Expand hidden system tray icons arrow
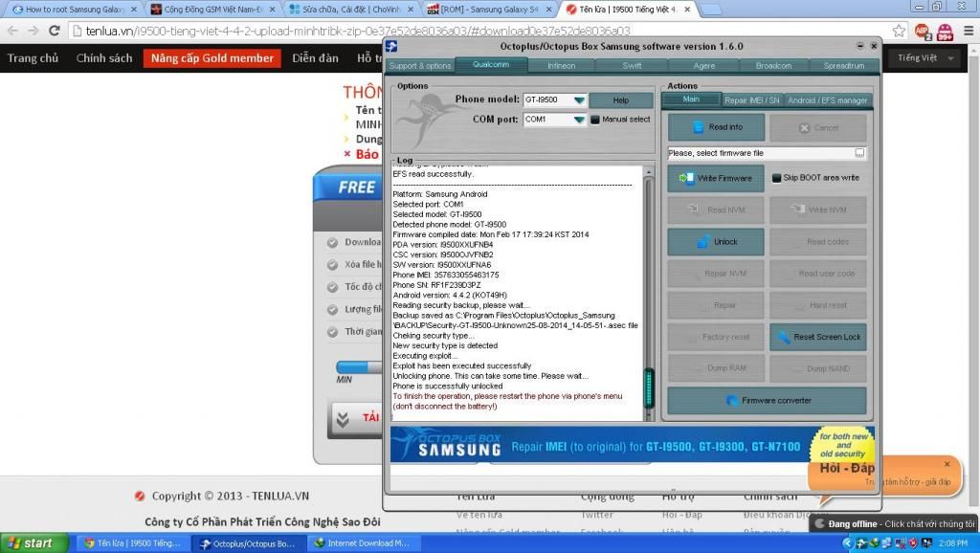980x553 pixels. [x=848, y=543]
